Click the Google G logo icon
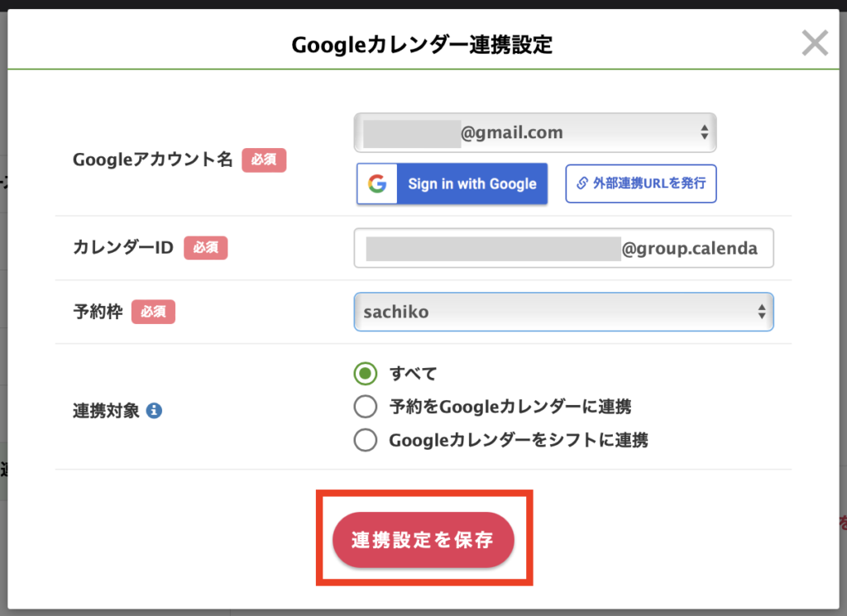The image size is (847, 616). (377, 184)
